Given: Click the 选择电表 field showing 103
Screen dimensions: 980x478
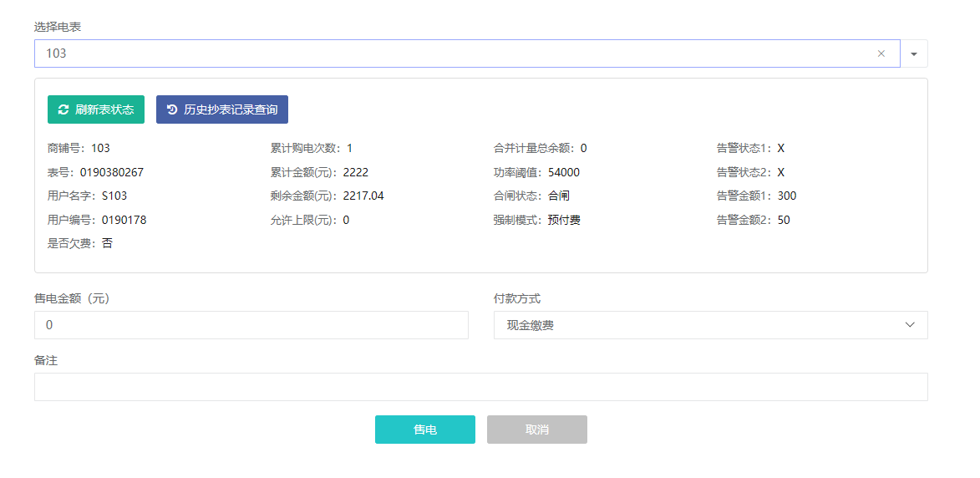Looking at the screenshot, I should (x=451, y=53).
